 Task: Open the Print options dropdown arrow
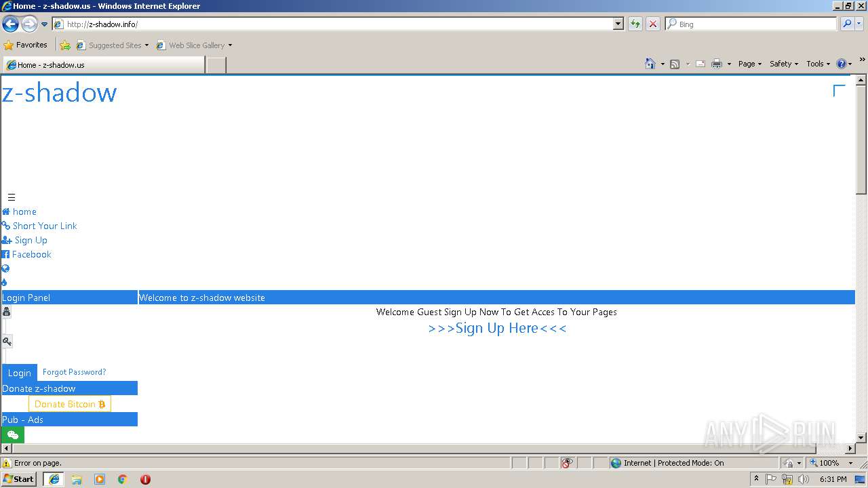(x=729, y=64)
